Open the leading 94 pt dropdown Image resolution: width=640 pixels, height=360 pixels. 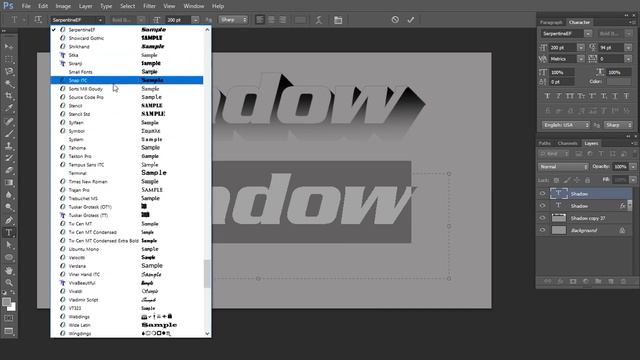pos(628,48)
